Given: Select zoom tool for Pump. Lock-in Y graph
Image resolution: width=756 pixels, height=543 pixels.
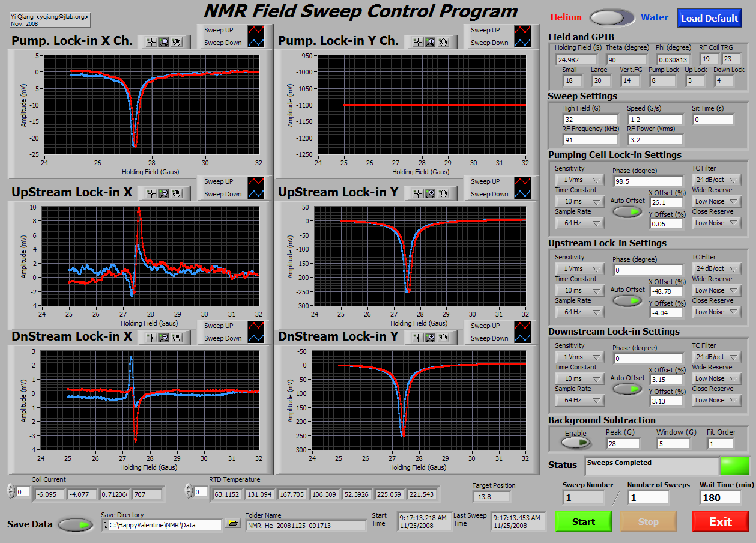Looking at the screenshot, I should pyautogui.click(x=431, y=42).
